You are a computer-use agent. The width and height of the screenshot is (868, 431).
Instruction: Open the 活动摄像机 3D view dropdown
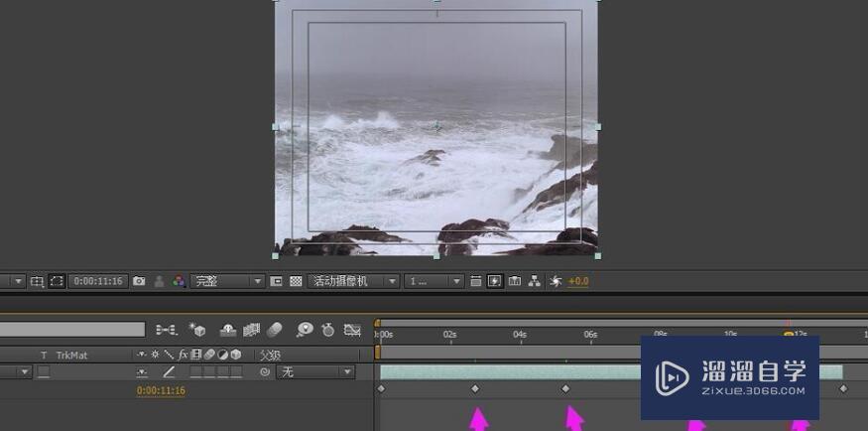(x=353, y=281)
